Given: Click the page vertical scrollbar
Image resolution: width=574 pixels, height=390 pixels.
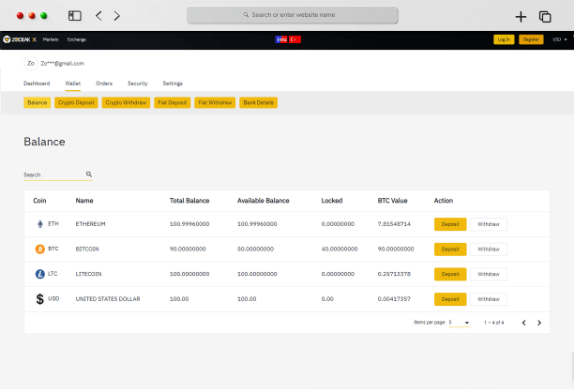Looking at the screenshot, I should coord(572,368).
